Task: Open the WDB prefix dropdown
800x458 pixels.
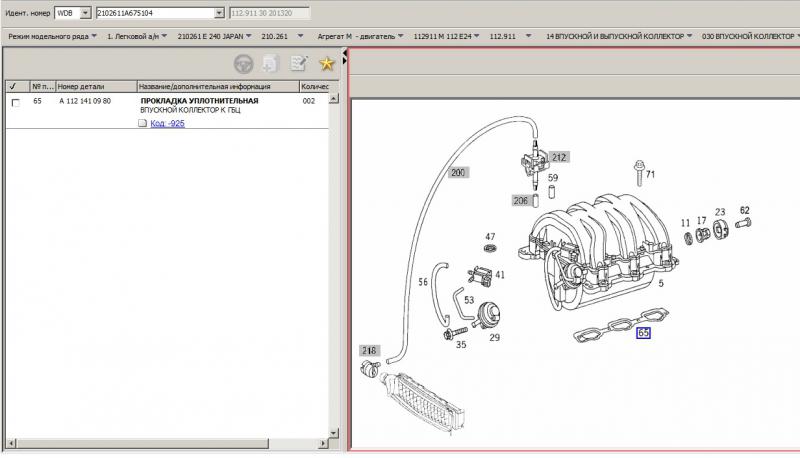Action: pyautogui.click(x=86, y=13)
